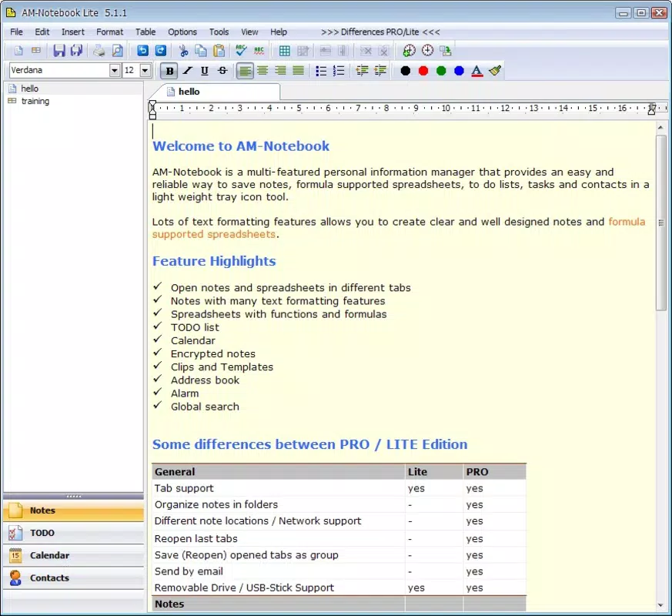Open the Edit menu
672x616 pixels.
[x=42, y=32]
